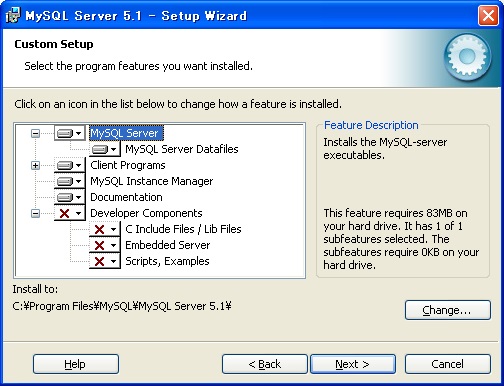The width and height of the screenshot is (504, 386).
Task: Select Embedded Server label
Action: tap(168, 245)
